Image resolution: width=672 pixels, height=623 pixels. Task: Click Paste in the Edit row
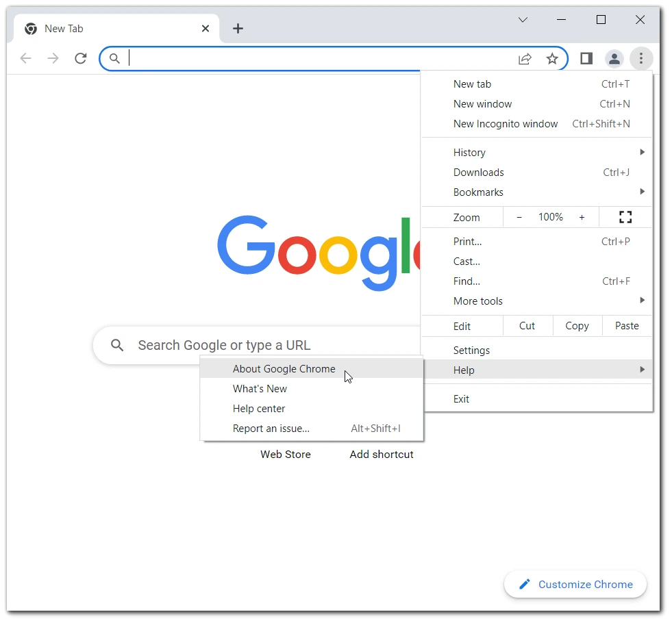tap(627, 326)
